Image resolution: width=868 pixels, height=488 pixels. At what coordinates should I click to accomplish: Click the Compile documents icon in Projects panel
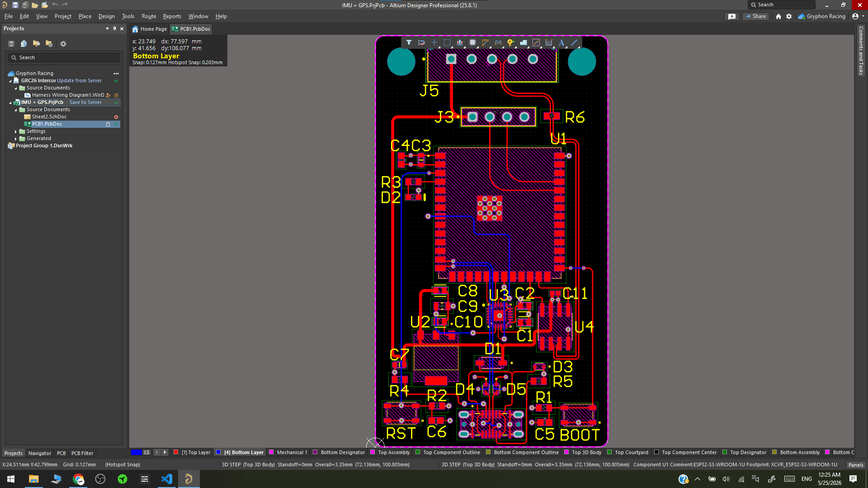pos(24,44)
